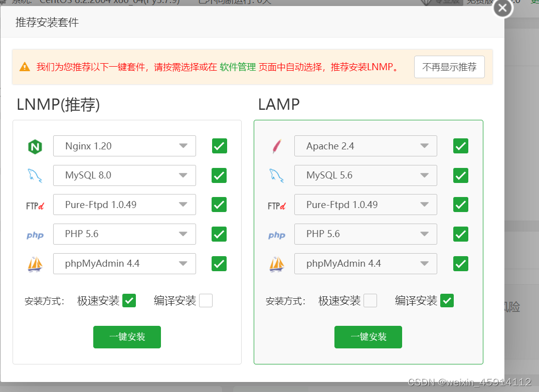The width and height of the screenshot is (539, 392).
Task: Open the 软件管理 link in warning
Action: [x=238, y=67]
